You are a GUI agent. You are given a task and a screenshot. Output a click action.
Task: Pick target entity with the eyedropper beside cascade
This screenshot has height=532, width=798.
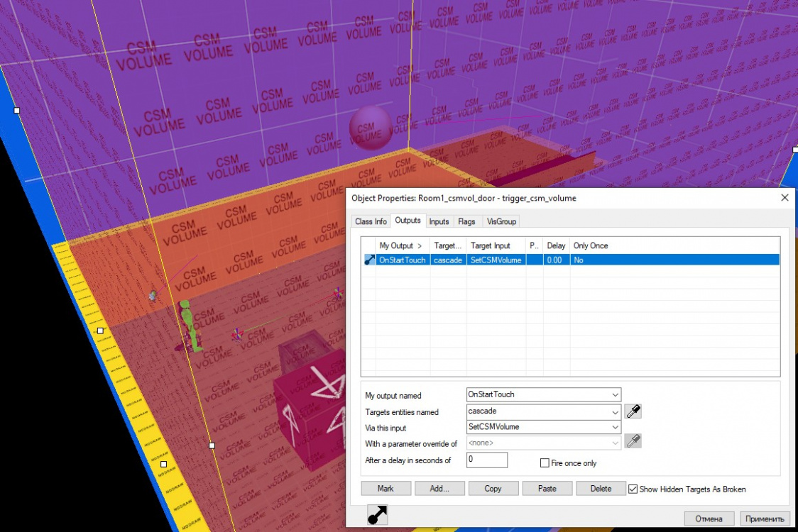tap(633, 411)
